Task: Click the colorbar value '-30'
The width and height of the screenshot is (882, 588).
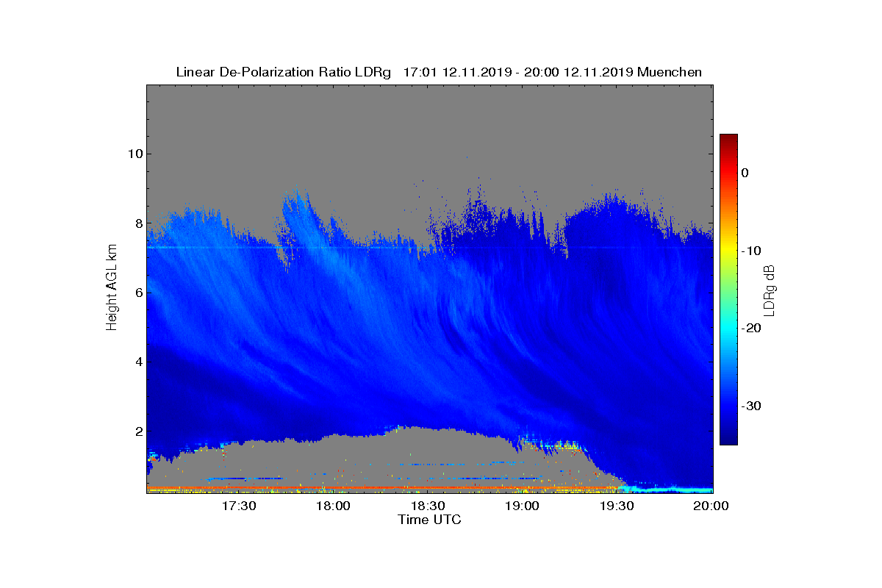Action: click(750, 406)
